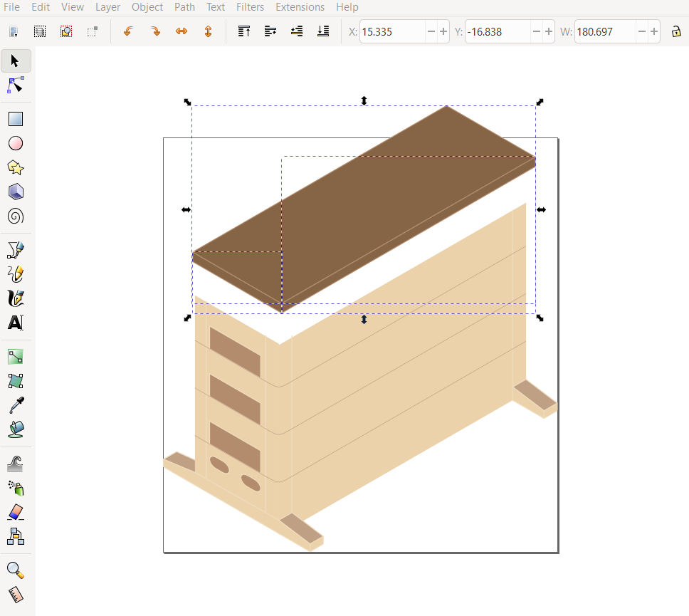Select the Node editor tool
This screenshot has width=689, height=616.
15,85
